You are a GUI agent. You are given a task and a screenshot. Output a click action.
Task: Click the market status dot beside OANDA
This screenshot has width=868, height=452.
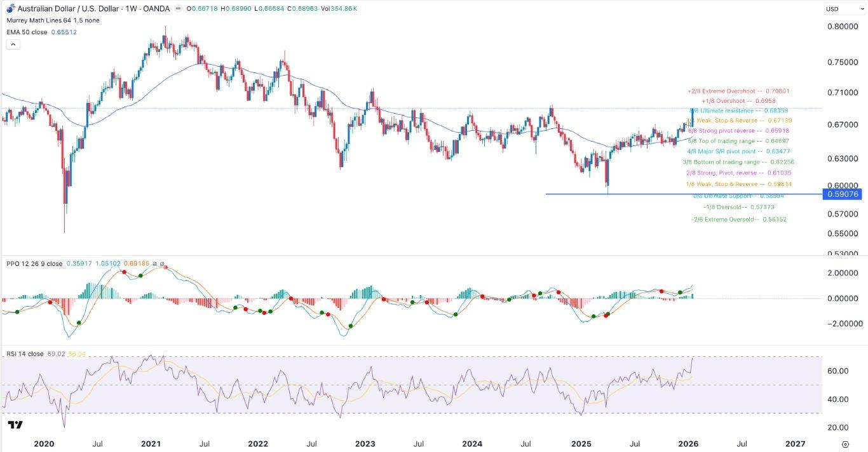[178, 8]
